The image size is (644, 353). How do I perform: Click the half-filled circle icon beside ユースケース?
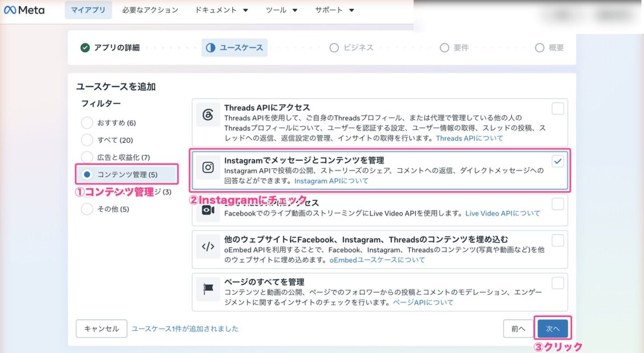[210, 48]
